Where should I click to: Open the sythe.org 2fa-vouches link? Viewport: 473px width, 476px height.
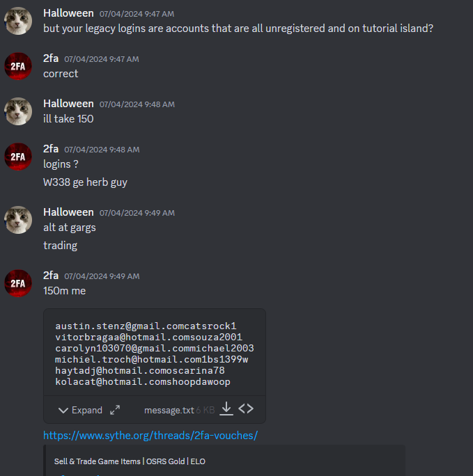tap(150, 436)
